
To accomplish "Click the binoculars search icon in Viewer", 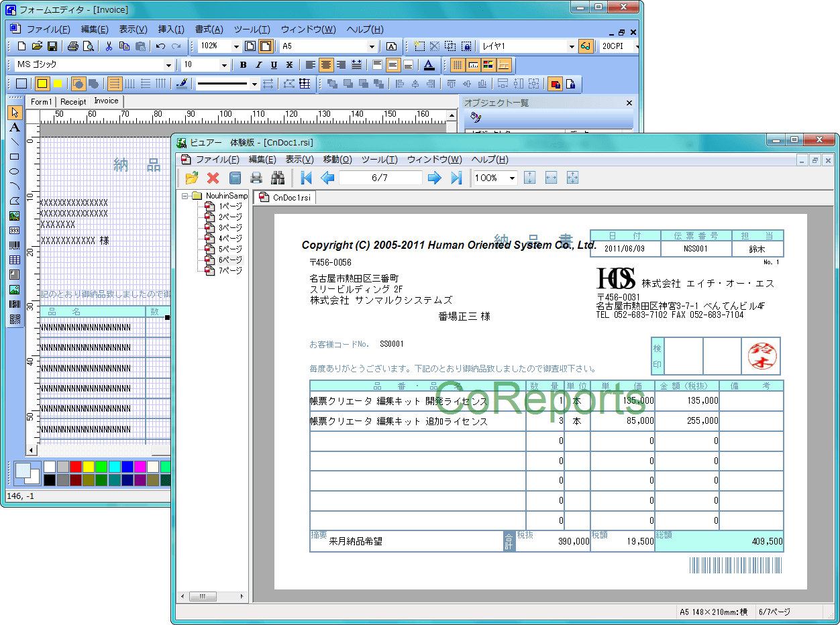I will 278,178.
